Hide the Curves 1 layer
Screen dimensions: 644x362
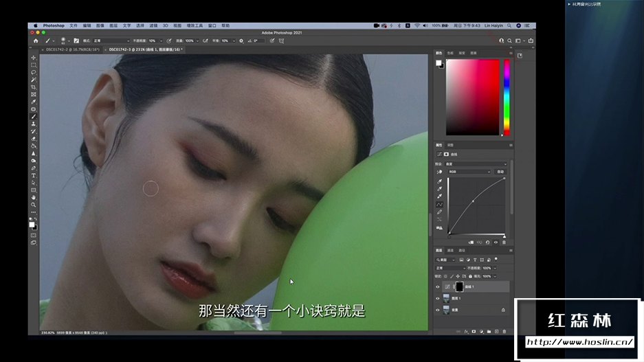point(437,287)
